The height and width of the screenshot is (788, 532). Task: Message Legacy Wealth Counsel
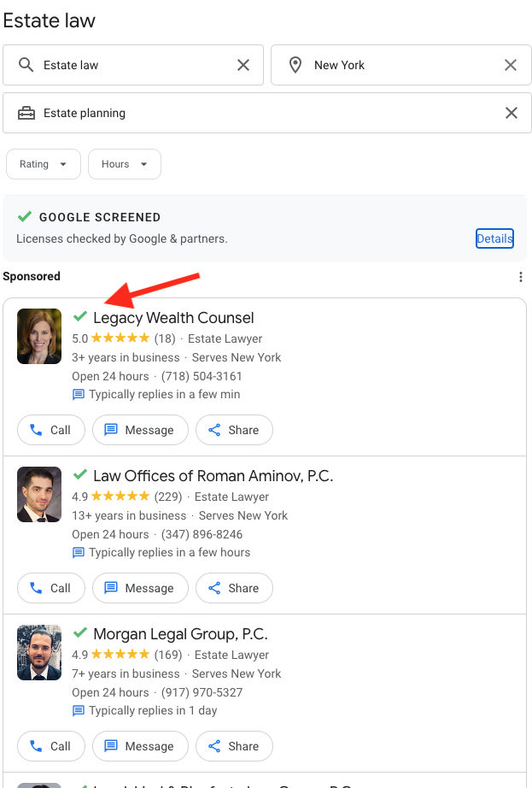pyautogui.click(x=141, y=430)
